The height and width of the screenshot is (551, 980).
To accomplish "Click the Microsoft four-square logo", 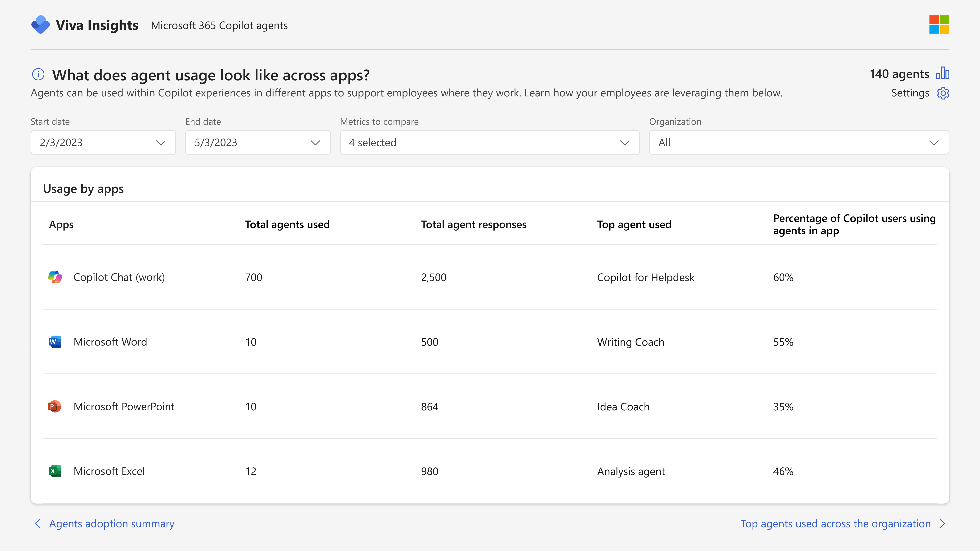I will 939,25.
